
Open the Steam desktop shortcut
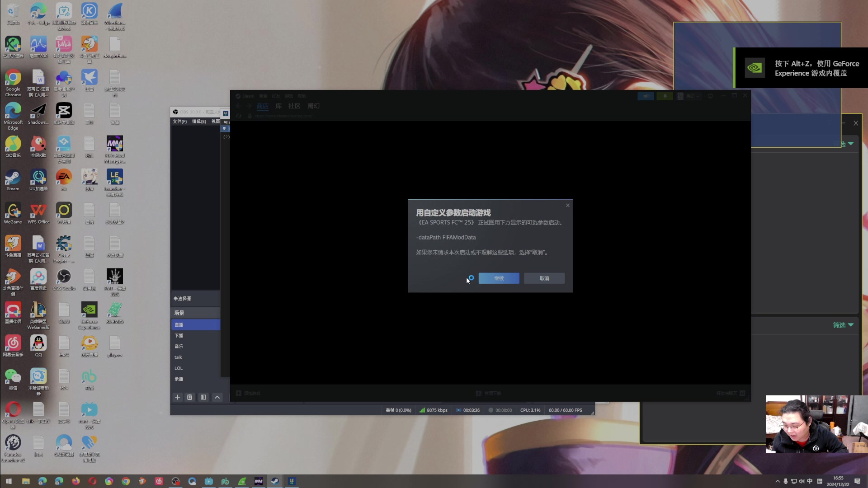[13, 180]
